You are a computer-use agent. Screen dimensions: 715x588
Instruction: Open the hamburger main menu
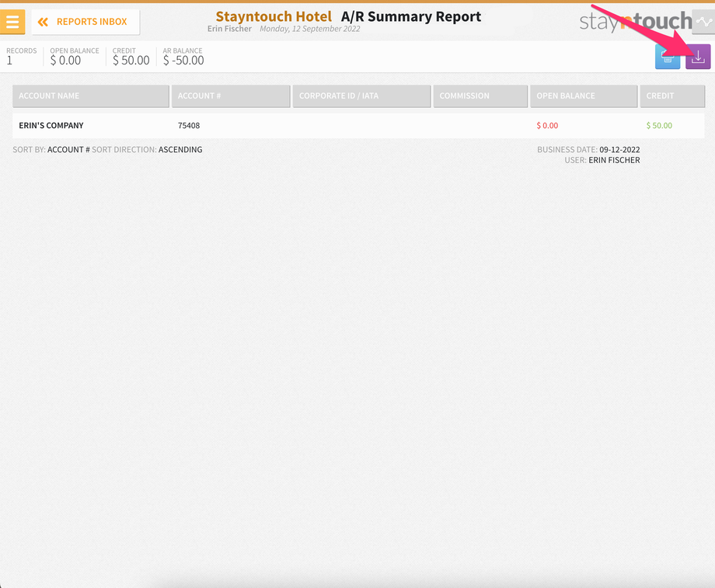pyautogui.click(x=12, y=22)
